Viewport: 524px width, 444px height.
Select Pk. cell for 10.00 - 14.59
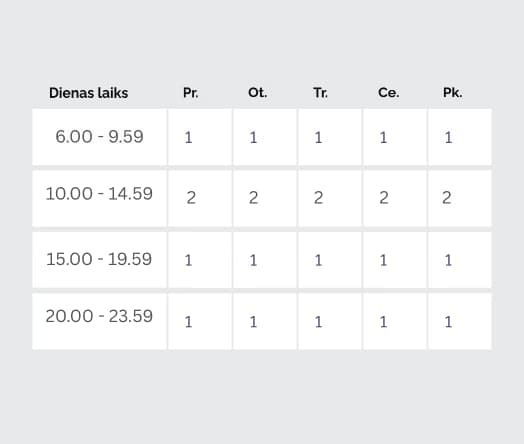[460, 198]
